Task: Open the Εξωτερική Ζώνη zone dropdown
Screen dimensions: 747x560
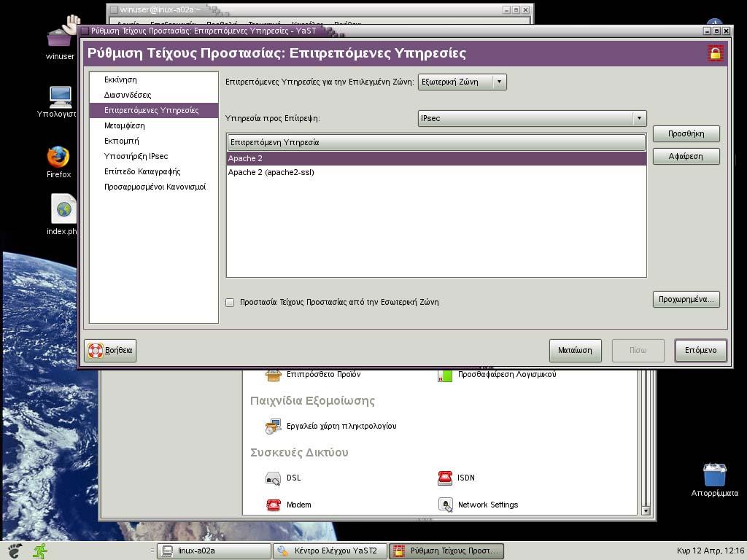Action: pyautogui.click(x=462, y=82)
